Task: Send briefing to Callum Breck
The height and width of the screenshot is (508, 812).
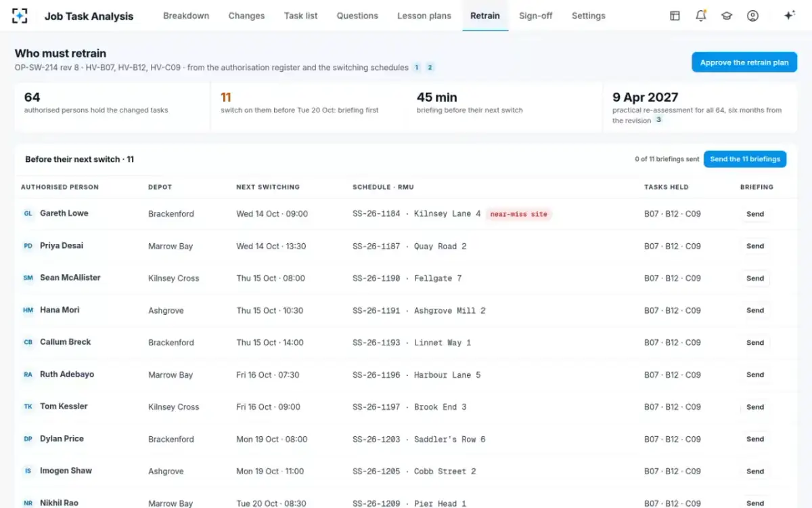Action: [x=755, y=343]
